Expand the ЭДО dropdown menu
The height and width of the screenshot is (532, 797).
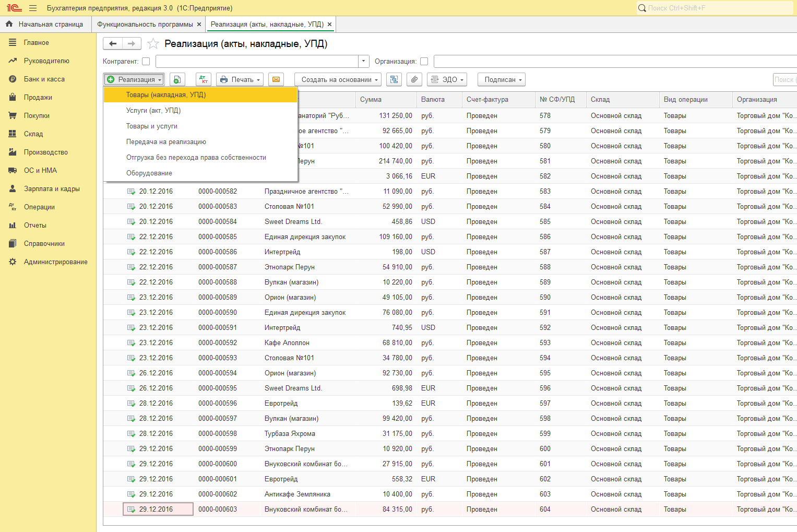447,80
